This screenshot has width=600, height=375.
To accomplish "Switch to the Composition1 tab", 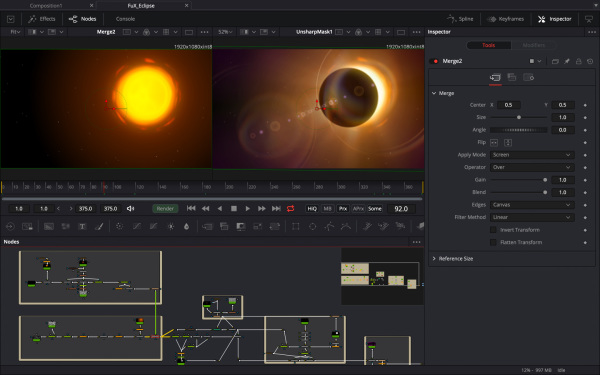I will 46,6.
